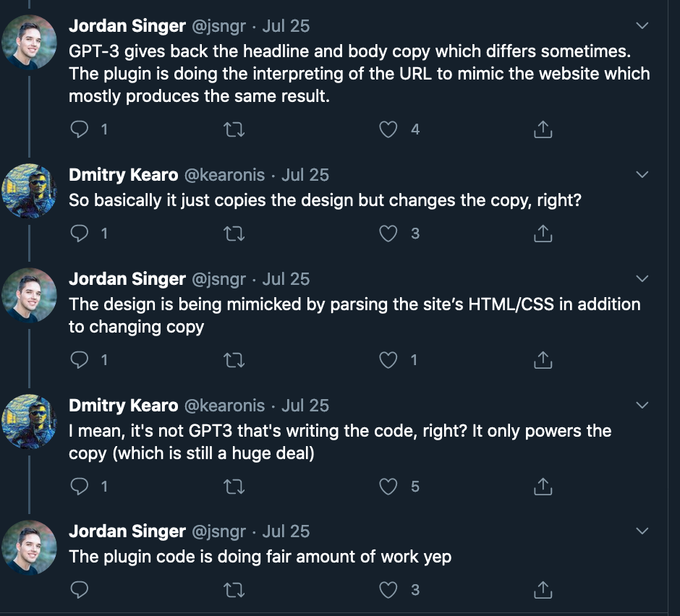Like the "design is being mimicked" tweet
The height and width of the screenshot is (616, 680).
(389, 359)
